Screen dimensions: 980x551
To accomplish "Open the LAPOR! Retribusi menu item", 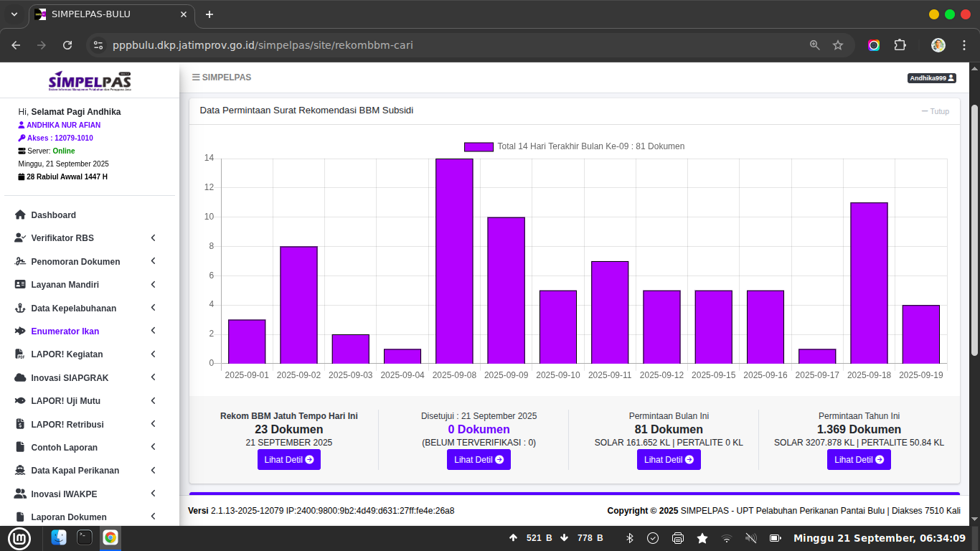I will tap(67, 425).
